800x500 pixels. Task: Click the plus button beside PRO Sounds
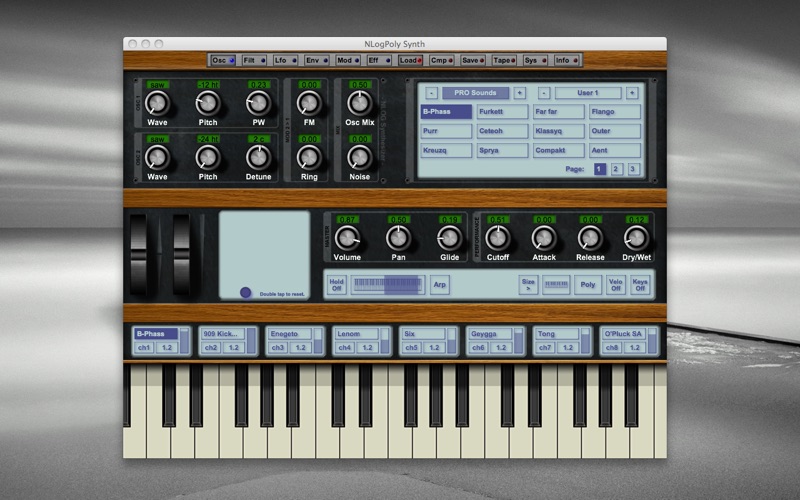(x=520, y=93)
